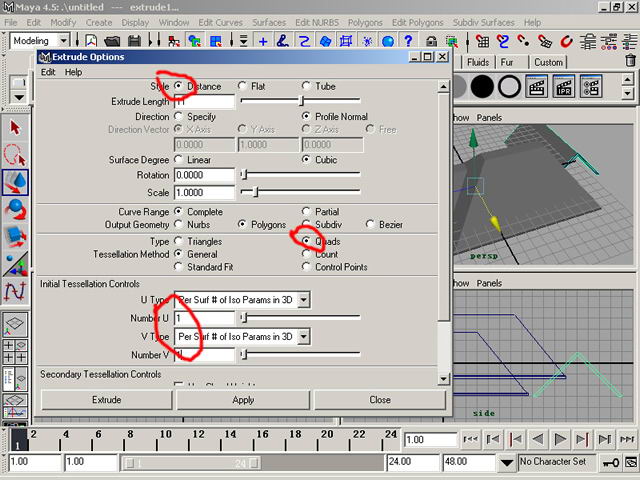640x480 pixels.
Task: Open the character set dropdown arrow
Action: click(x=507, y=462)
